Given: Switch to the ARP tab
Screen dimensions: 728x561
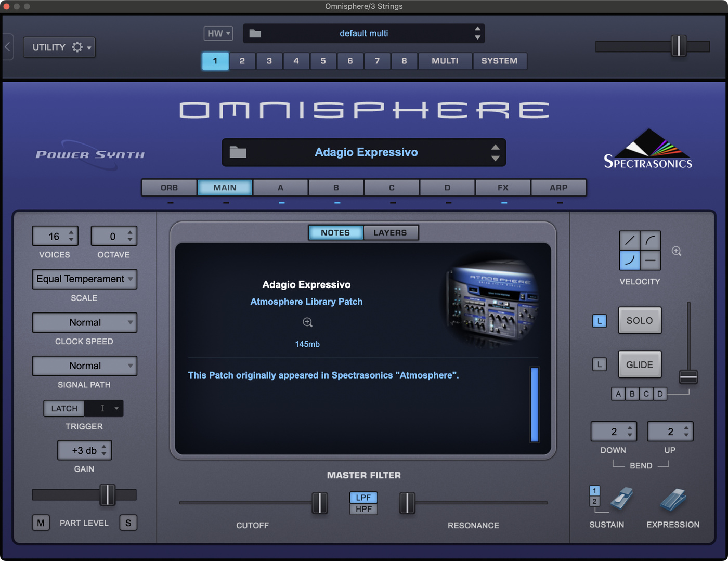Looking at the screenshot, I should tap(558, 188).
